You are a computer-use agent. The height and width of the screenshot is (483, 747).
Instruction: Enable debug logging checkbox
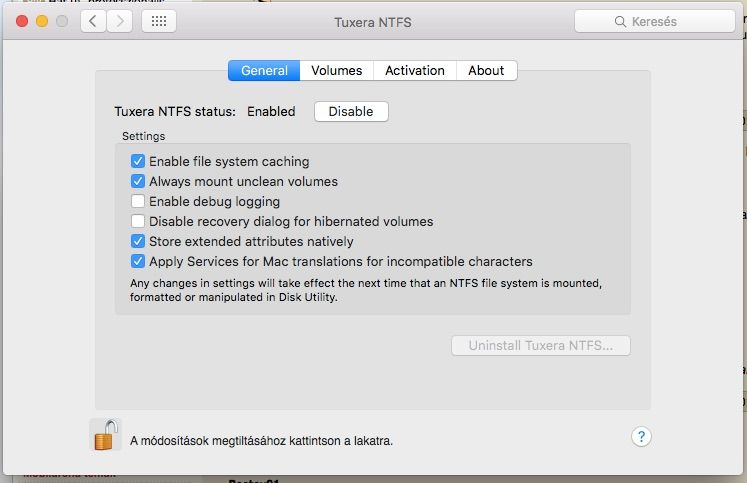point(138,201)
